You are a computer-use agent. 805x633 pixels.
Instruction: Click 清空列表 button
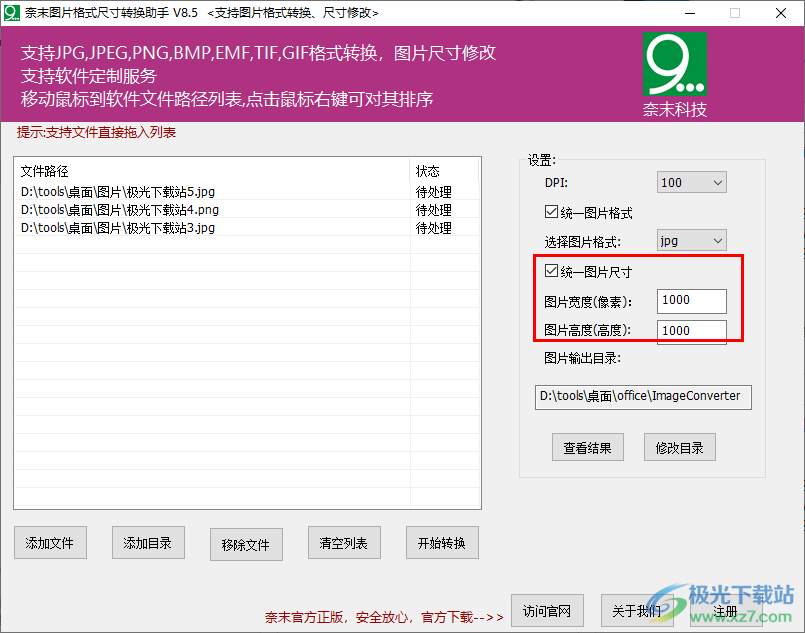pyautogui.click(x=344, y=543)
